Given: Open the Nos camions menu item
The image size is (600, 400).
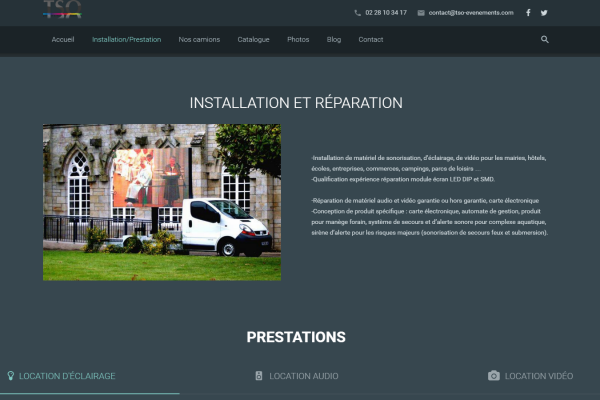Looking at the screenshot, I should coord(199,39).
